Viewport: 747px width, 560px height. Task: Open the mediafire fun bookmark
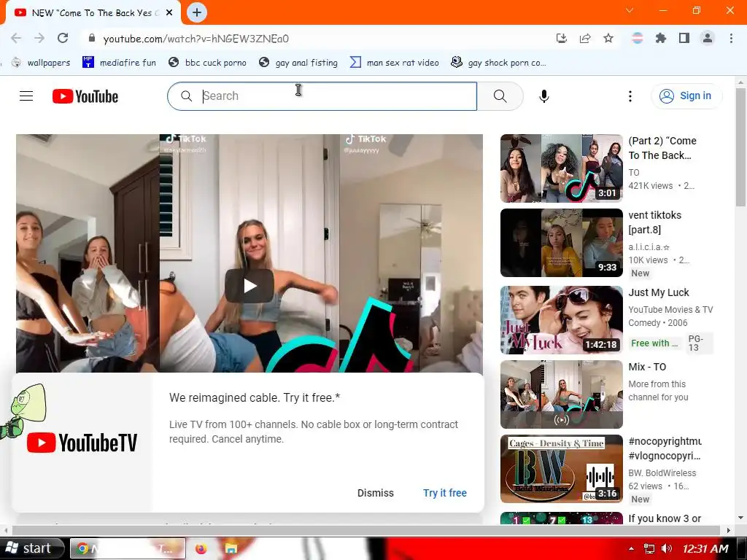point(119,63)
